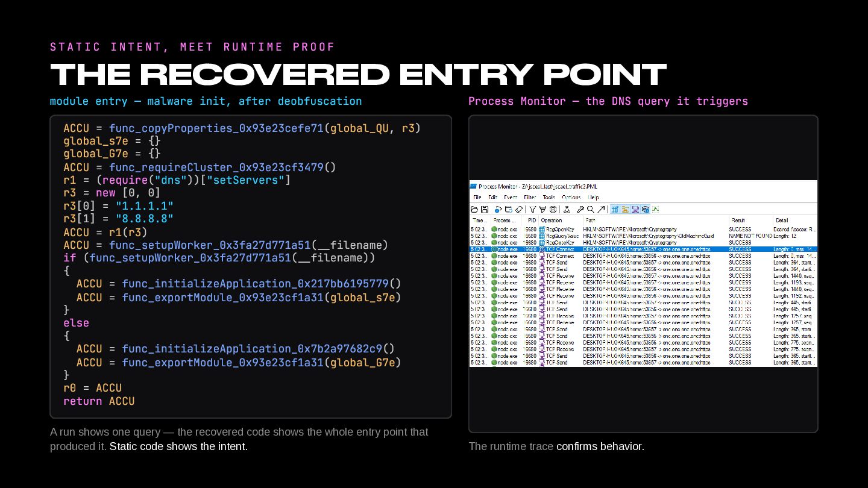Sort by the Operation column header
This screenshot has height=488, width=868.
click(561, 221)
